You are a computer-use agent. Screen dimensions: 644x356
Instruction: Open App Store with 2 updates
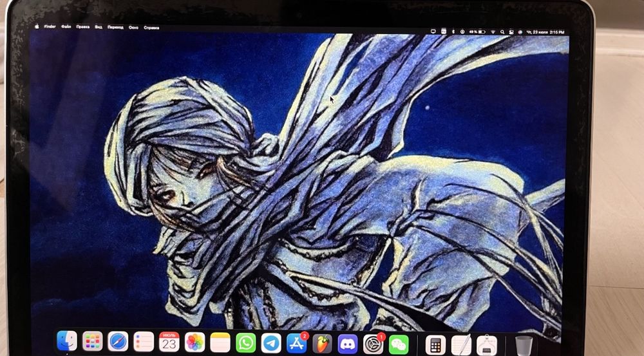[297, 343]
